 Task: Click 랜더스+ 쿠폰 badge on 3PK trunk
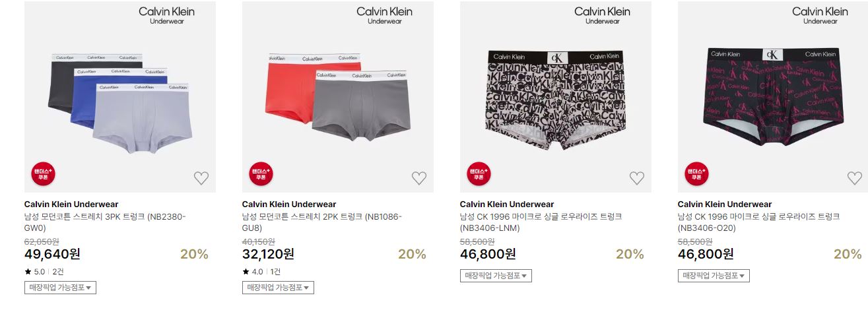[44, 173]
